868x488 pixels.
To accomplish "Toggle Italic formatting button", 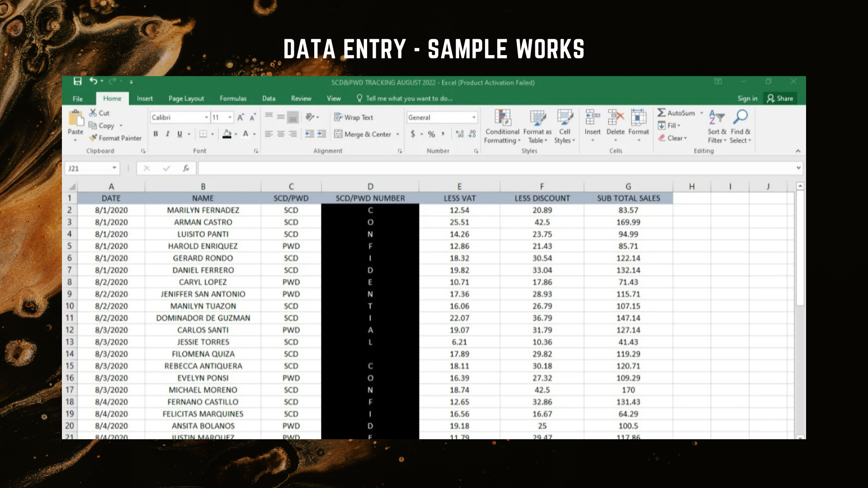I will [167, 134].
